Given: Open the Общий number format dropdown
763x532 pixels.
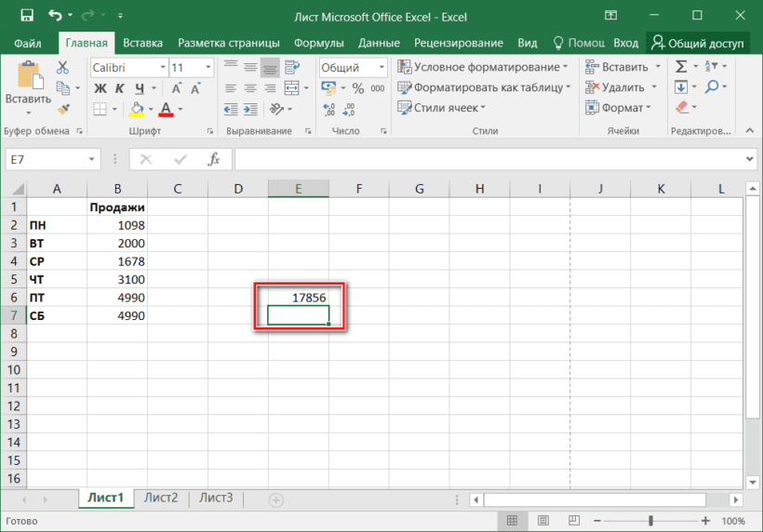Looking at the screenshot, I should click(x=382, y=67).
